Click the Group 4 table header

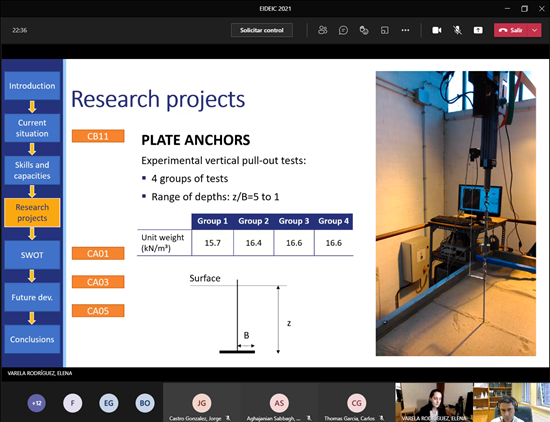(x=334, y=221)
